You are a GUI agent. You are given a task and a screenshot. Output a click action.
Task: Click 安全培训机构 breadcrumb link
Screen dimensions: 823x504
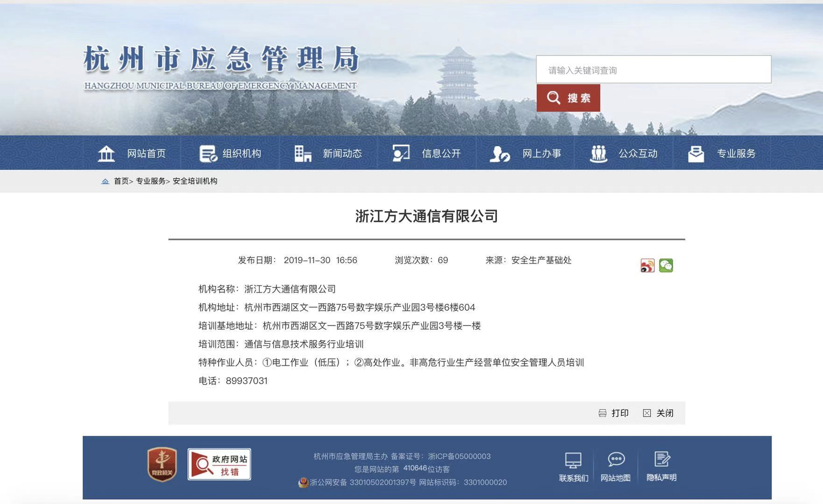pos(195,181)
